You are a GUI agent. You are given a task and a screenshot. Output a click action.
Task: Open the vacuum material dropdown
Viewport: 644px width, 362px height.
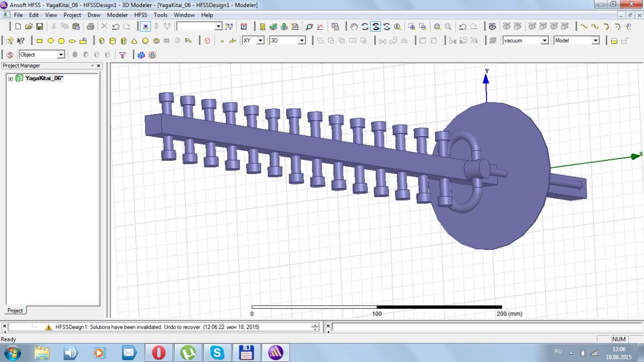(x=544, y=41)
